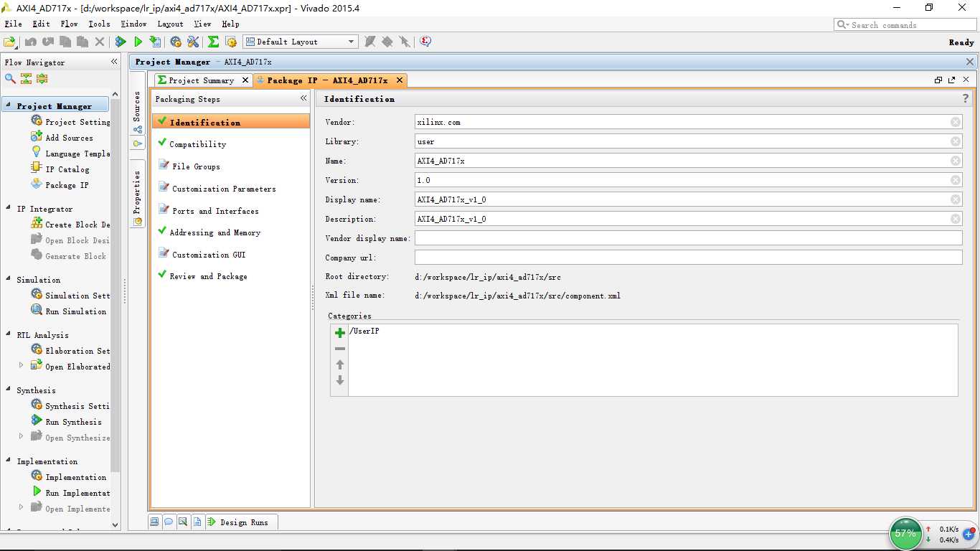Open the File menu

click(13, 24)
